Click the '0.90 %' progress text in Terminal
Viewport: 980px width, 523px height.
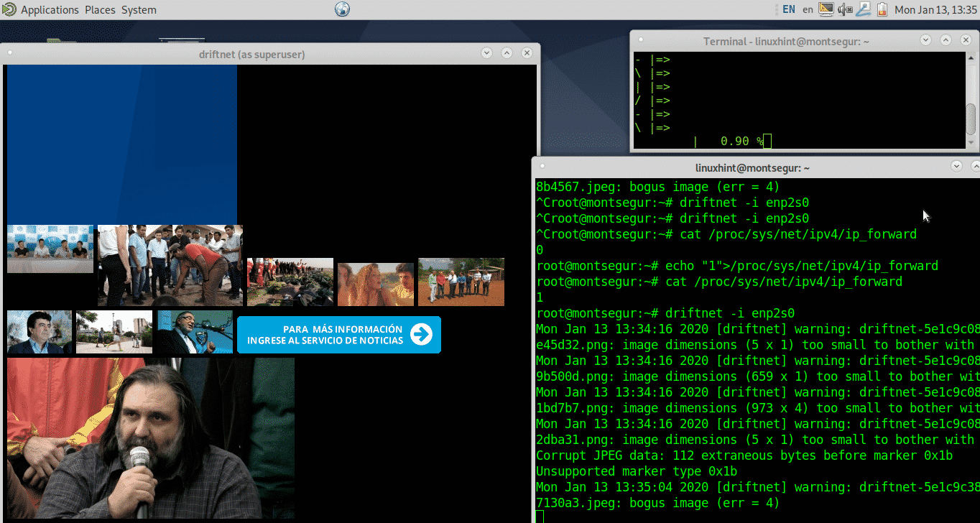741,142
